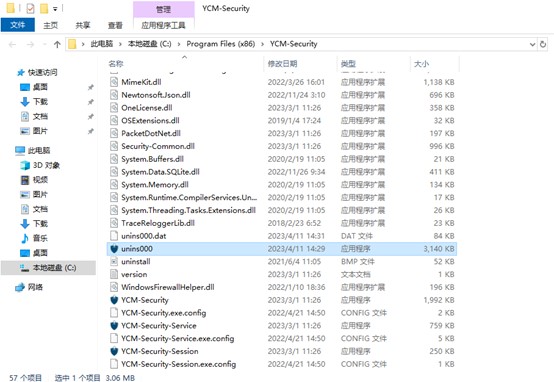Click the 管理 contextual tab header

point(164,10)
